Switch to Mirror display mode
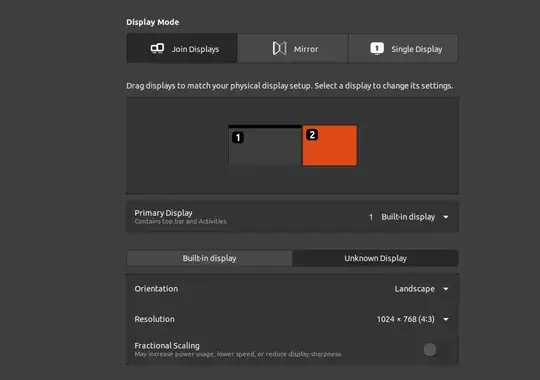The height and width of the screenshot is (380, 540). [x=293, y=48]
